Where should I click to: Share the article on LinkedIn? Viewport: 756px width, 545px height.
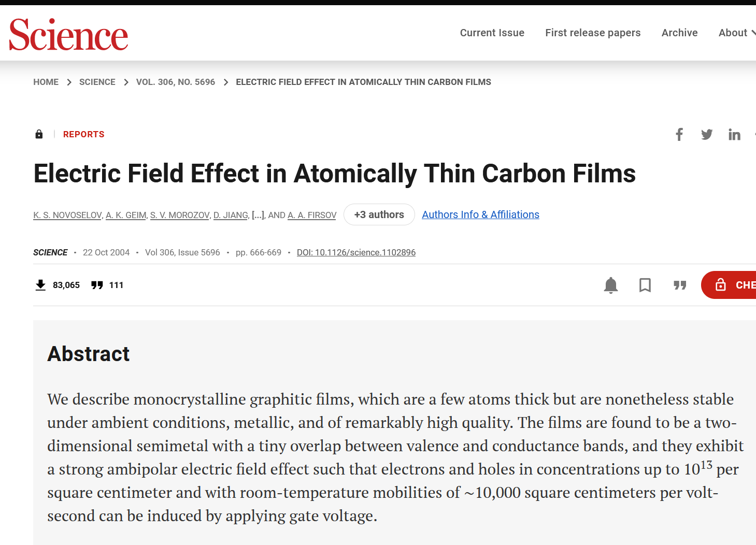(x=734, y=134)
